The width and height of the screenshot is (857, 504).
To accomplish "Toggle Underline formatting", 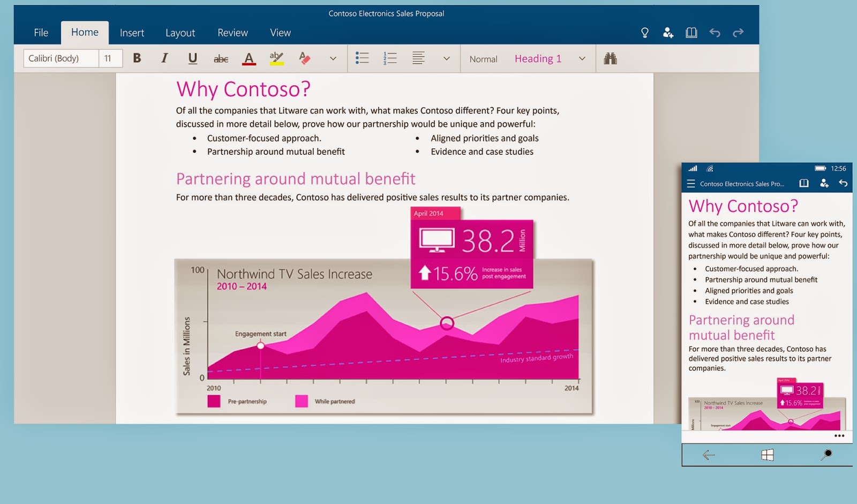I will click(193, 58).
